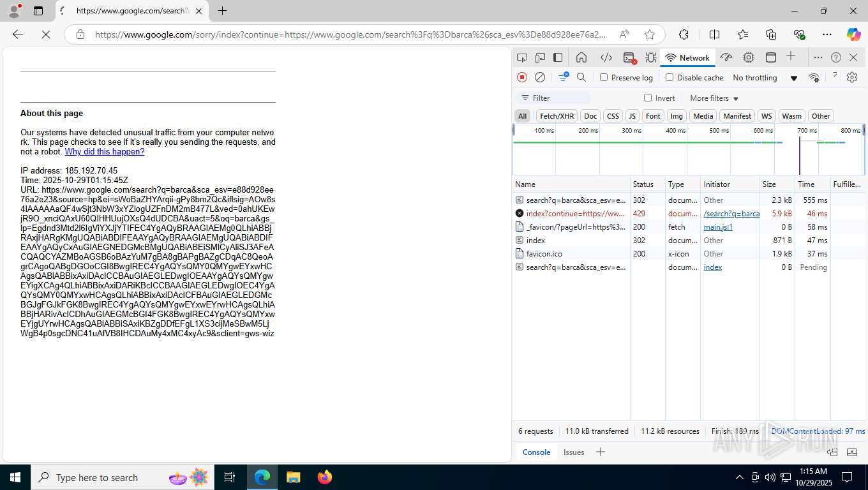The image size is (868, 490).
Task: Open the Application panel icon
Action: tap(771, 57)
